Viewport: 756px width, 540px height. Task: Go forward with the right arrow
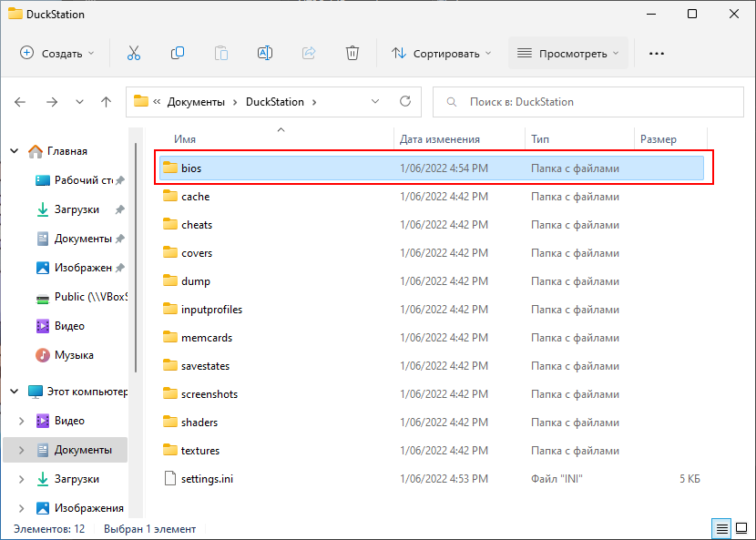(52, 102)
